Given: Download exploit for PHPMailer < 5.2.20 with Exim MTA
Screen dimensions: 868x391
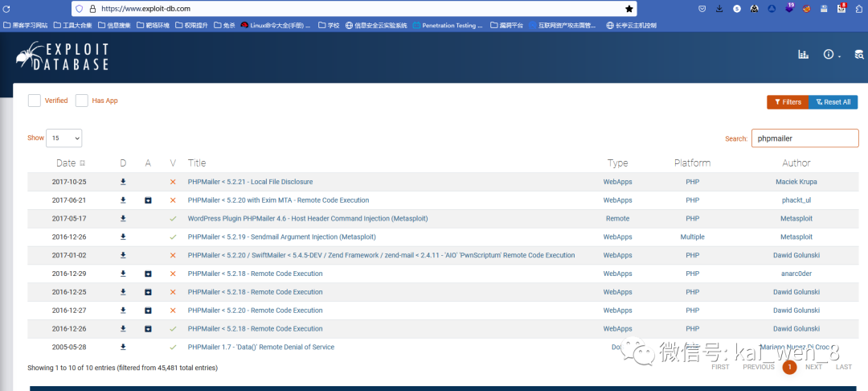Looking at the screenshot, I should pyautogui.click(x=123, y=200).
